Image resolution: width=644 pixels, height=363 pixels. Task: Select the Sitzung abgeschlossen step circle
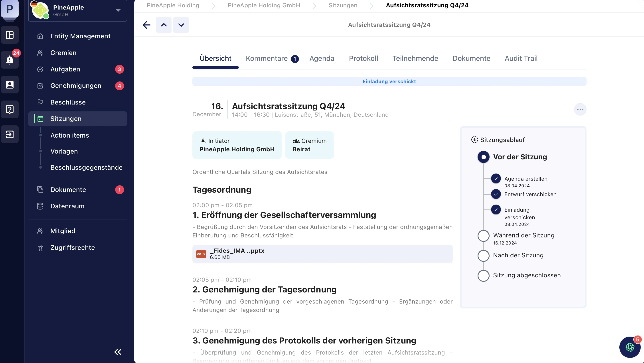coord(483,276)
